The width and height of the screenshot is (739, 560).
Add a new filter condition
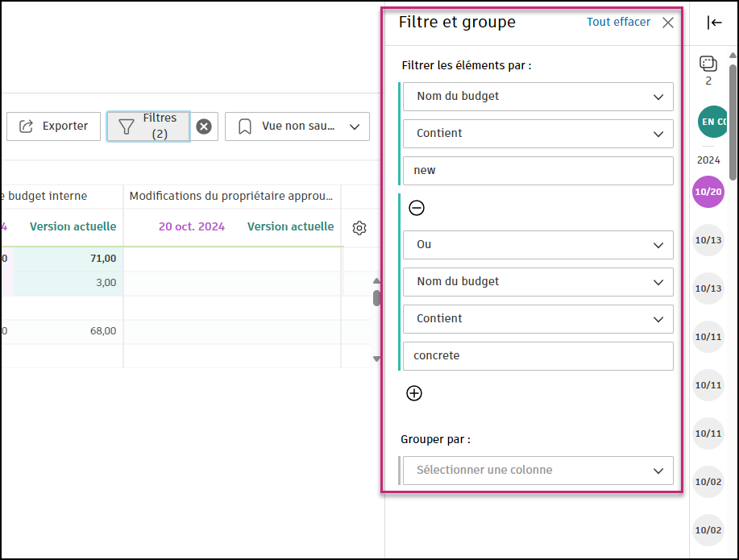[414, 393]
